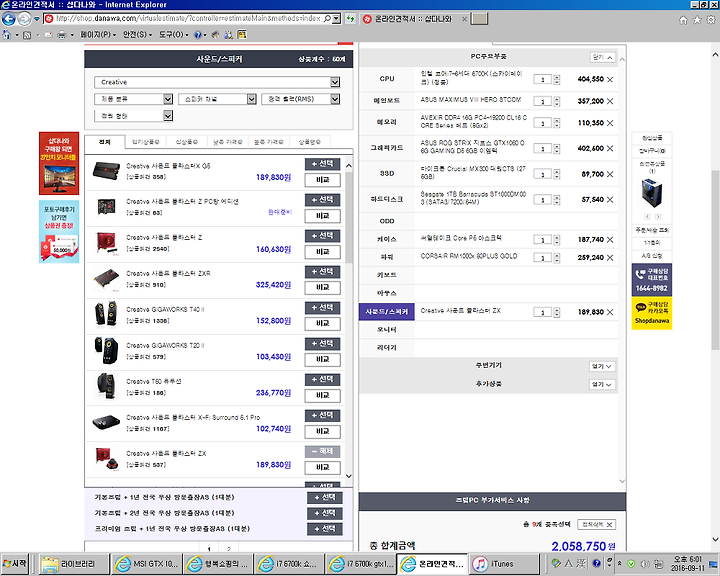Click the product list vertical scrollbar
Image resolution: width=720 pixels, height=576 pixels.
(349, 216)
